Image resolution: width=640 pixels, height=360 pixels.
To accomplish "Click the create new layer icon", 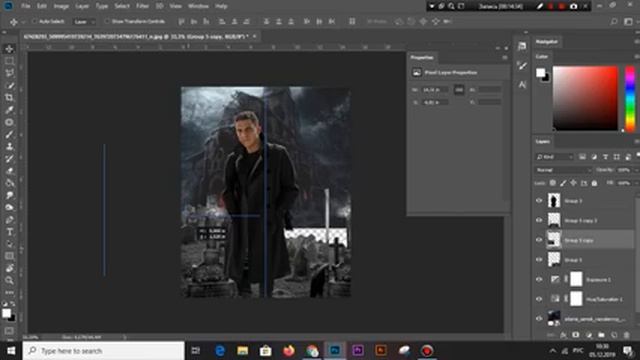I will [x=614, y=335].
